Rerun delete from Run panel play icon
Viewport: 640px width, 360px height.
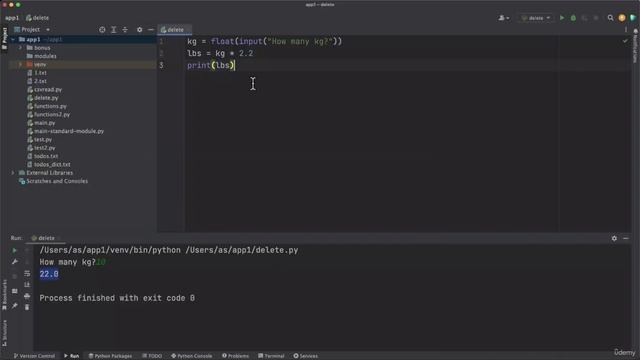click(x=15, y=250)
